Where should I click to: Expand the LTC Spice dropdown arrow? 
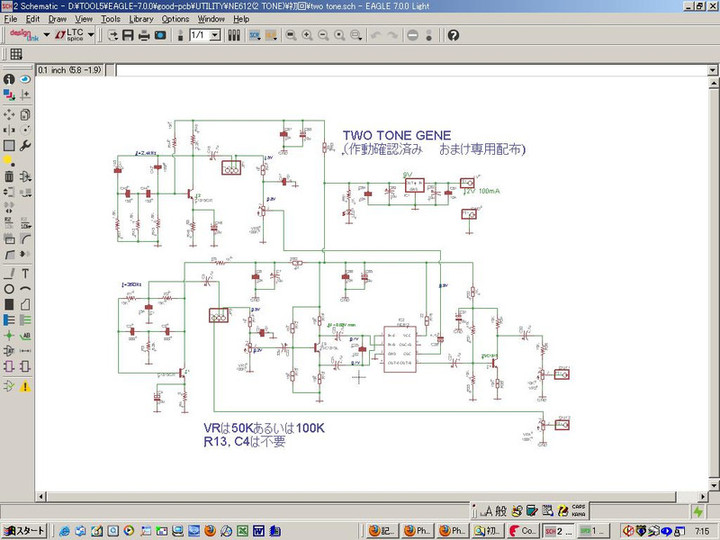pos(91,35)
